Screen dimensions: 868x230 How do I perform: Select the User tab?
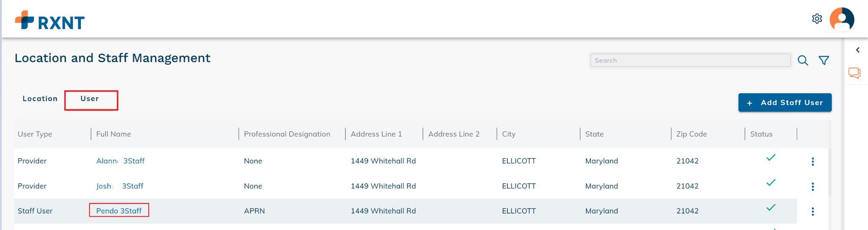coord(90,99)
